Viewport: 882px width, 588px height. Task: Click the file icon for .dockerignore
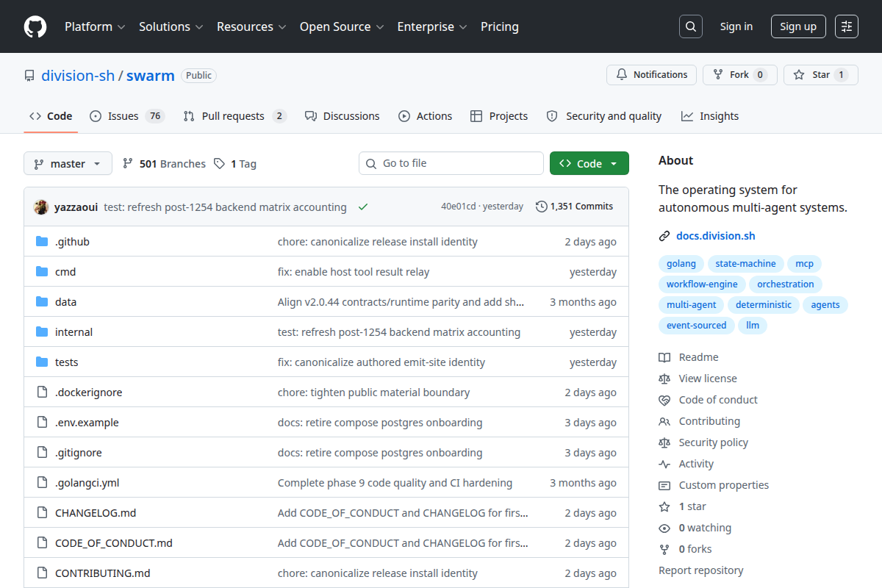pos(42,392)
